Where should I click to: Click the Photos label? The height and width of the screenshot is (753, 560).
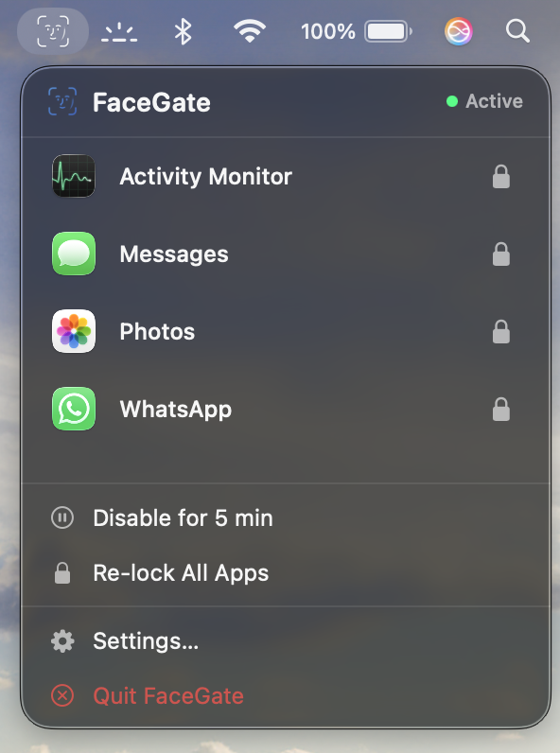157,332
